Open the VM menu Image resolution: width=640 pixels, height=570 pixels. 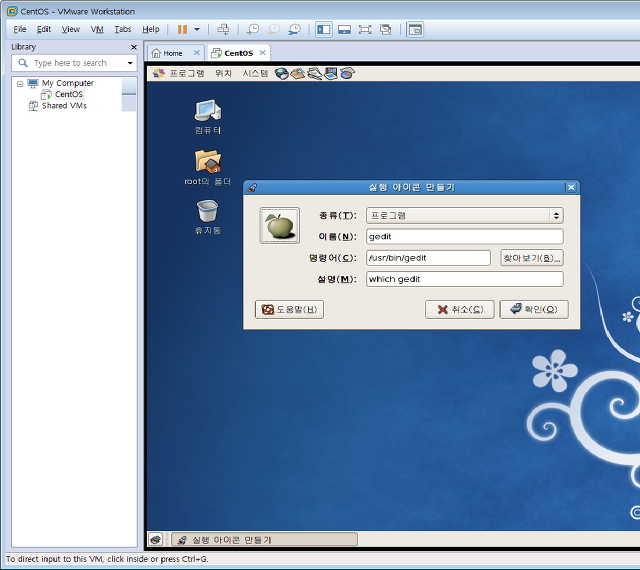[97, 29]
